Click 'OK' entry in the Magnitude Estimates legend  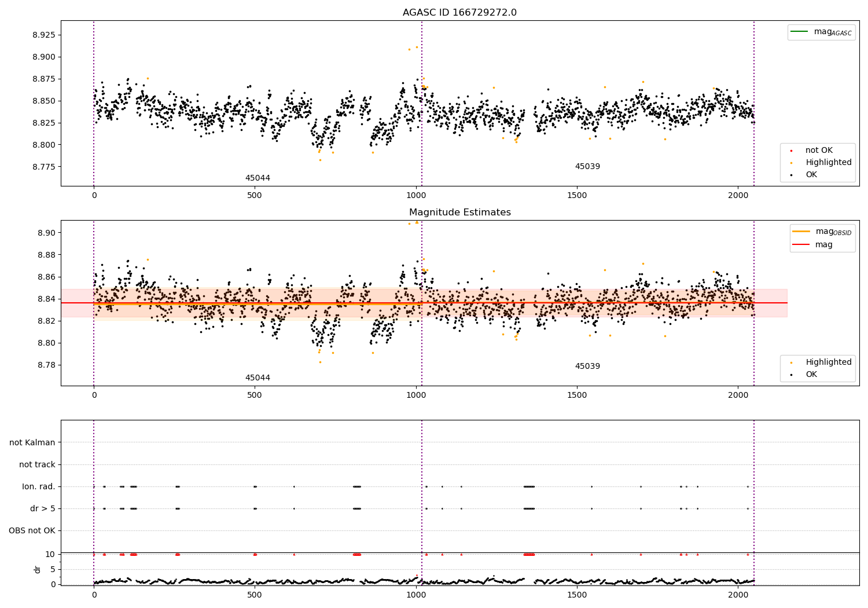point(811,375)
